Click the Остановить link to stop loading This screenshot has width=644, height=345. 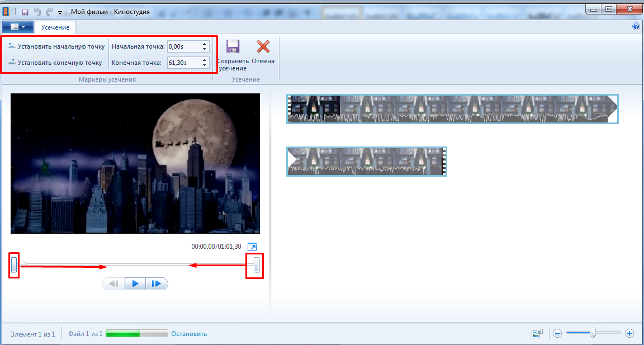189,334
